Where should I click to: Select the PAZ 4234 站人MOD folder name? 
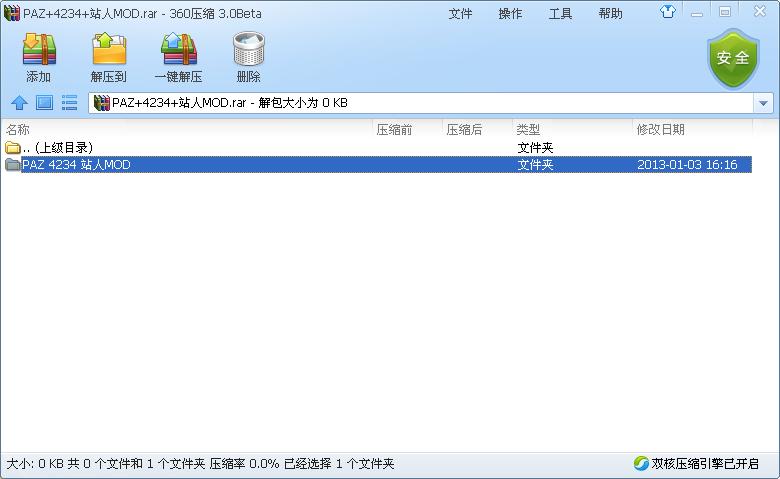(x=76, y=165)
